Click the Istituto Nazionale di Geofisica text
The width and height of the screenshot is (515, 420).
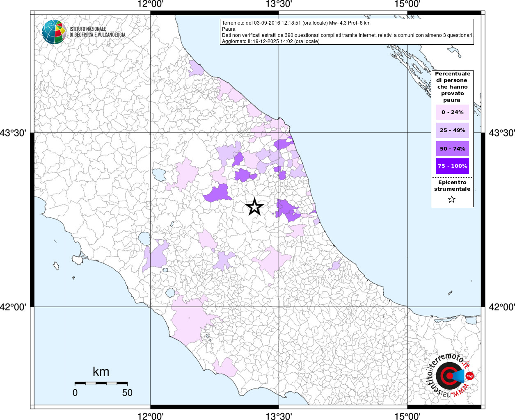97,32
